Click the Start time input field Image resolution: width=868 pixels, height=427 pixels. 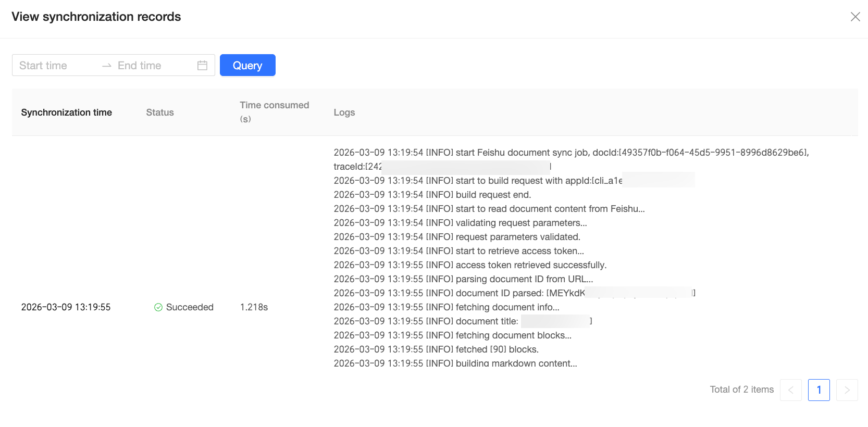(56, 66)
